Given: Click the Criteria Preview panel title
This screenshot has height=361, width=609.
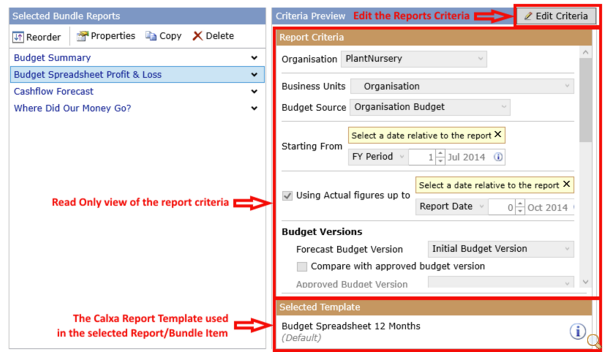Looking at the screenshot, I should (x=310, y=16).
